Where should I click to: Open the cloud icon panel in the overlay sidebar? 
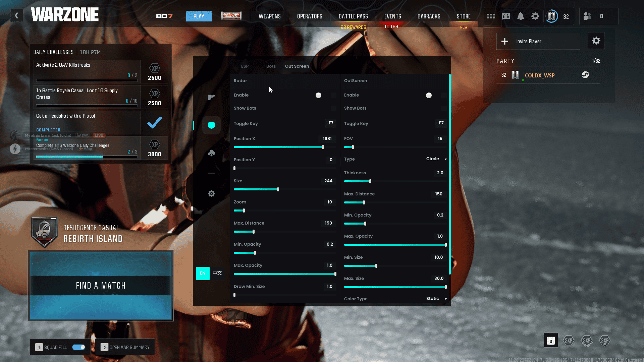click(x=211, y=153)
